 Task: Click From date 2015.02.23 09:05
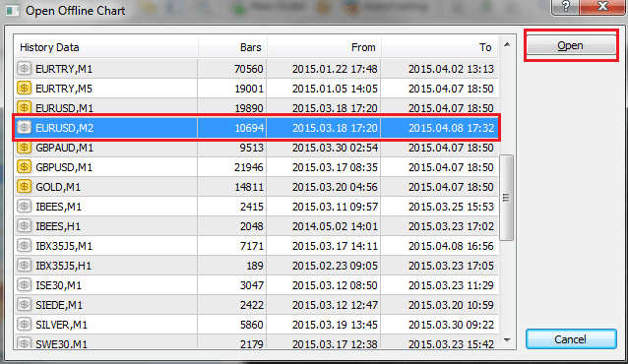(x=335, y=266)
